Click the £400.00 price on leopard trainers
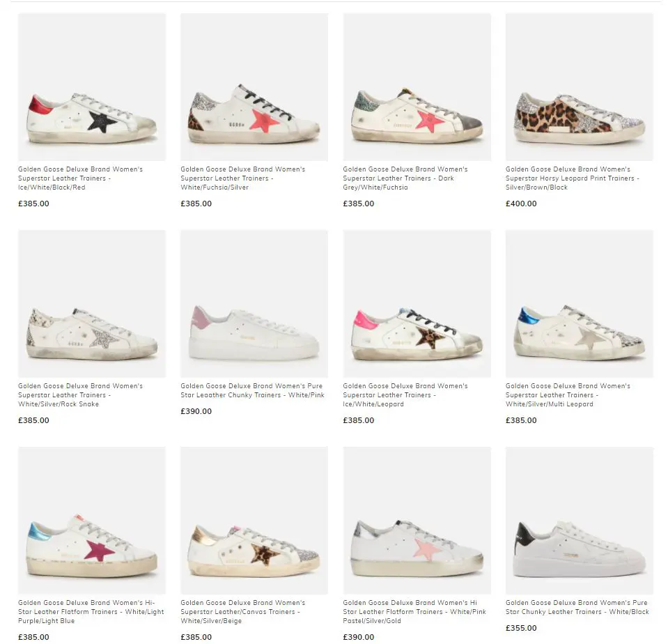This screenshot has height=644, width=668. (x=521, y=204)
